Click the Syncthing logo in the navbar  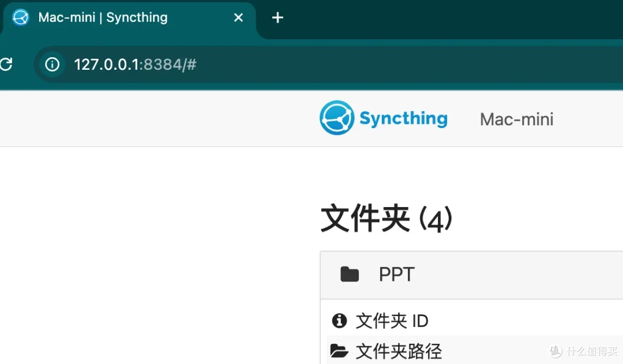click(x=337, y=118)
